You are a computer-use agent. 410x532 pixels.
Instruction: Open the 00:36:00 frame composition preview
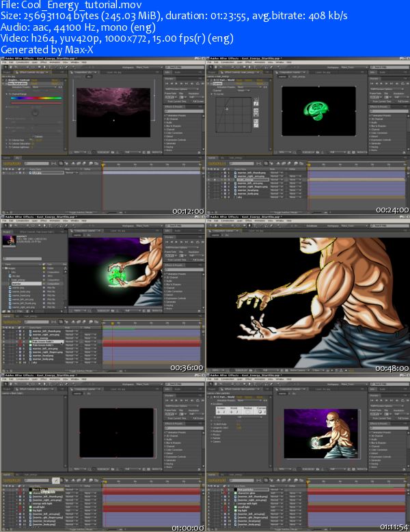click(x=115, y=271)
